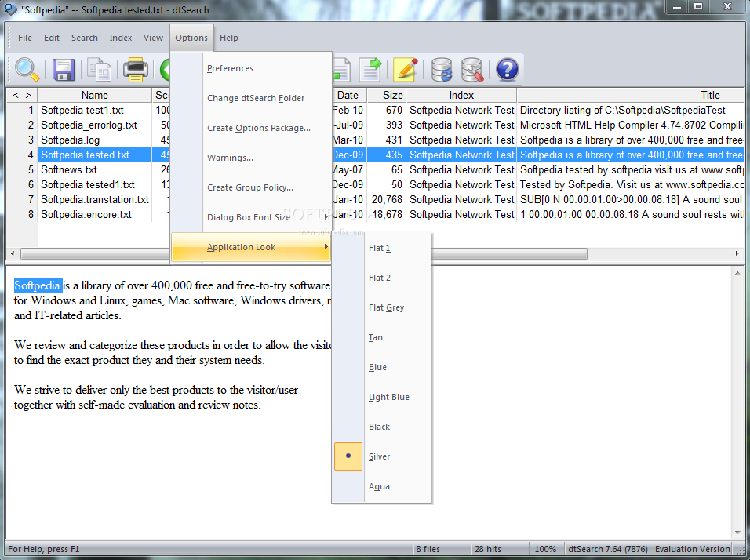Sort results by Size column header

(x=387, y=95)
